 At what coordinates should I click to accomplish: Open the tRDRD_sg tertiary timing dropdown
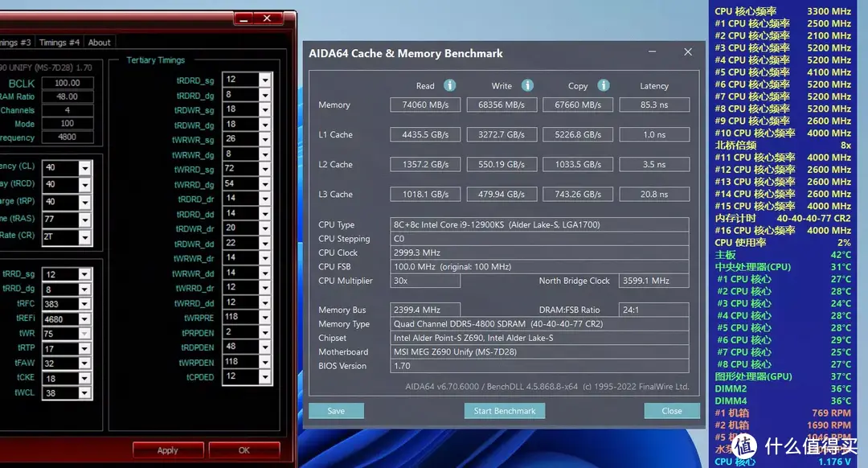(x=265, y=80)
